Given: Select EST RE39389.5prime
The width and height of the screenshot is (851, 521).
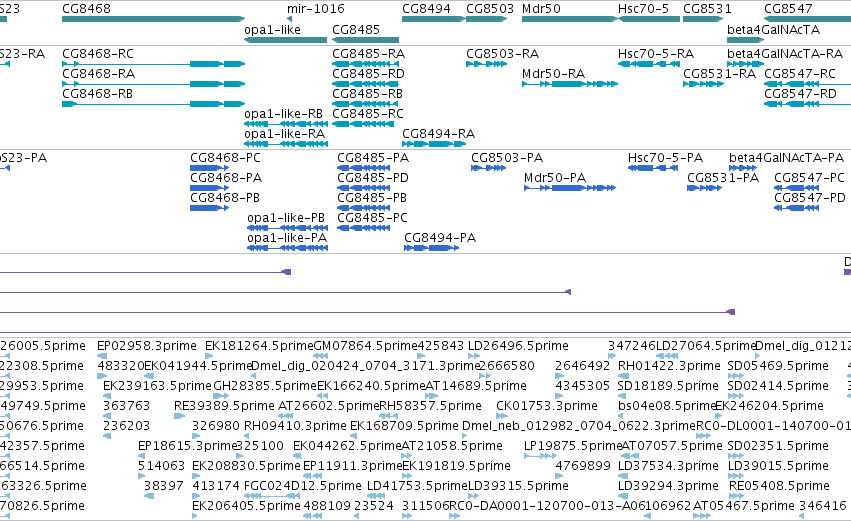Looking at the screenshot, I should click(x=224, y=406).
